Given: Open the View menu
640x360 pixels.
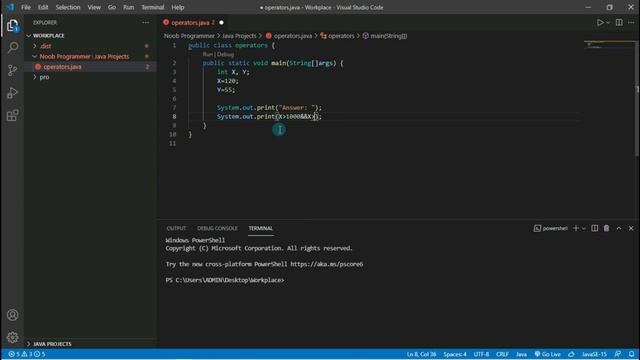Looking at the screenshot, I should point(94,7).
